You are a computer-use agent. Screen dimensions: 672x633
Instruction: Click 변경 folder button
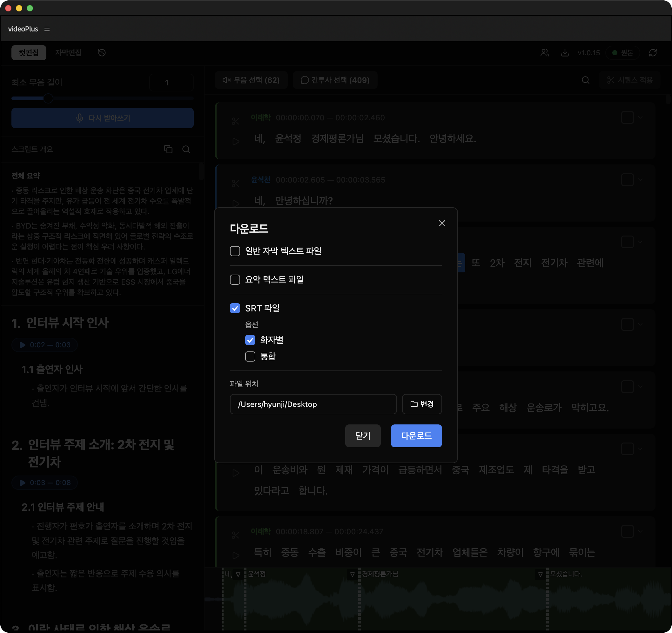coord(422,404)
